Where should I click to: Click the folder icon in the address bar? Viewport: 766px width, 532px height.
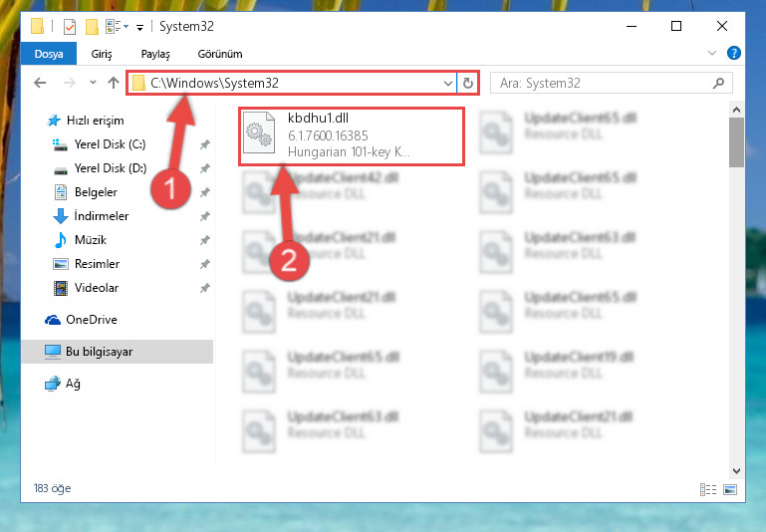138,83
